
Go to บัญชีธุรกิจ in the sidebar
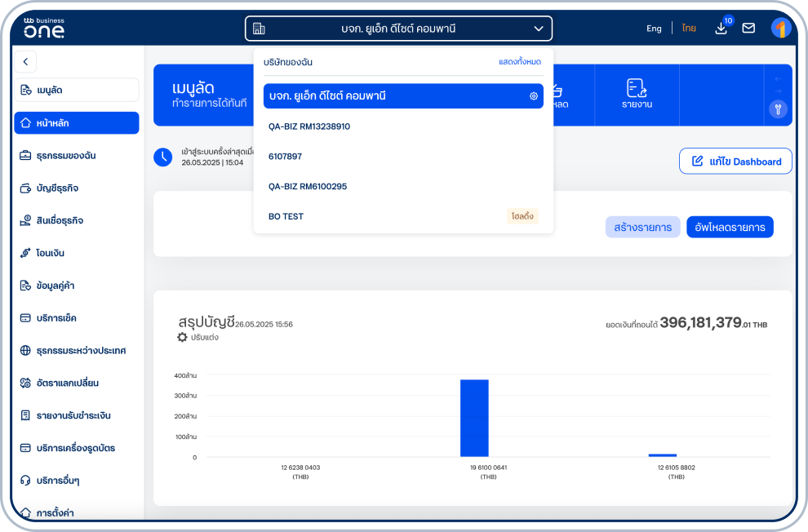(x=57, y=188)
